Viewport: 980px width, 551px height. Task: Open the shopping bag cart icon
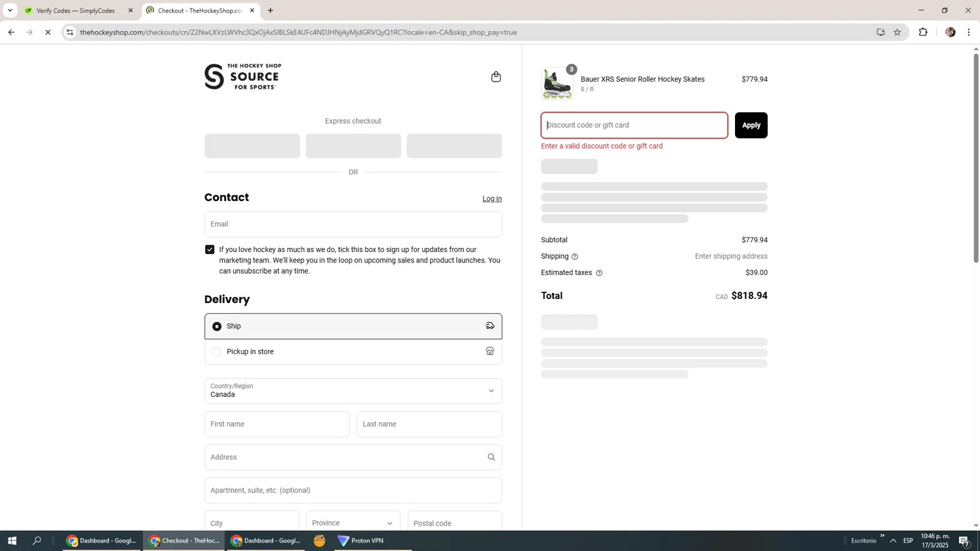pos(496,76)
